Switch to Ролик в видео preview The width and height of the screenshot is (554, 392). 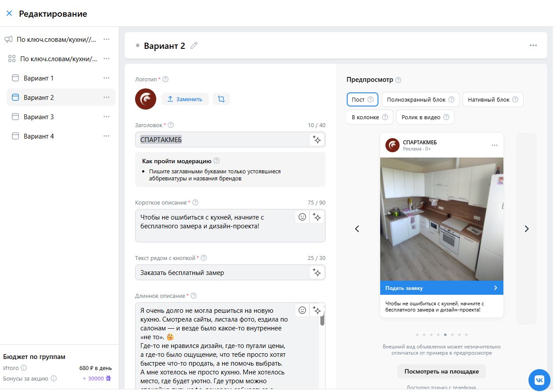pyautogui.click(x=425, y=117)
